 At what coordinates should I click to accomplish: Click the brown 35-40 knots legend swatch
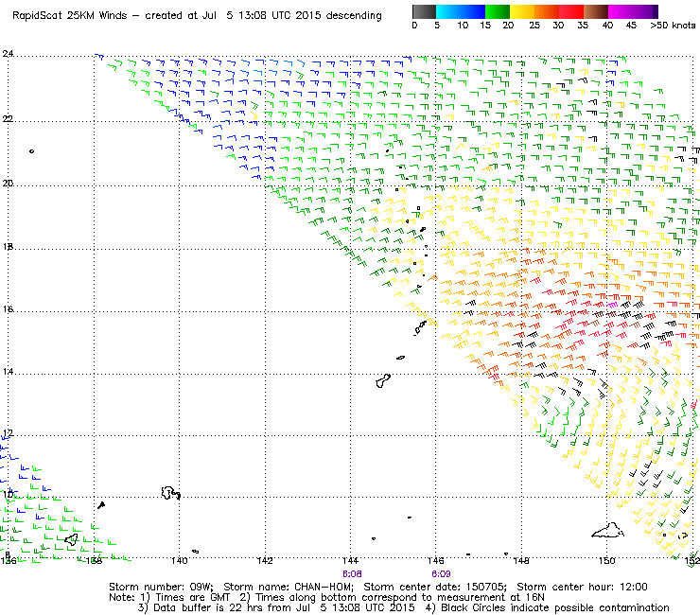(596, 11)
